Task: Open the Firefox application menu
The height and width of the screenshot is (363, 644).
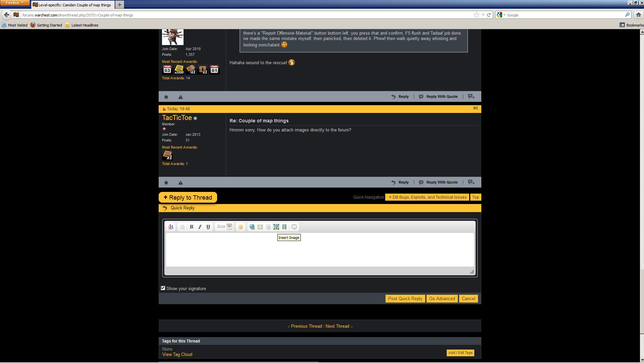Action: click(x=15, y=3)
